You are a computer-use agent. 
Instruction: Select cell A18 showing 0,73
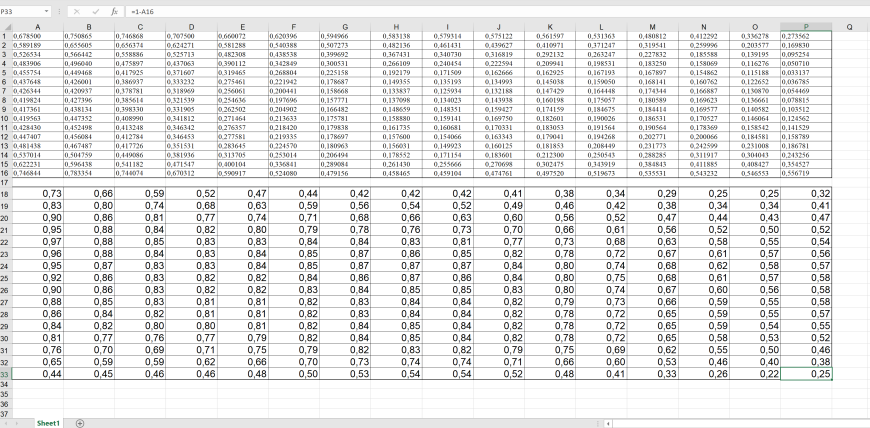click(x=38, y=194)
